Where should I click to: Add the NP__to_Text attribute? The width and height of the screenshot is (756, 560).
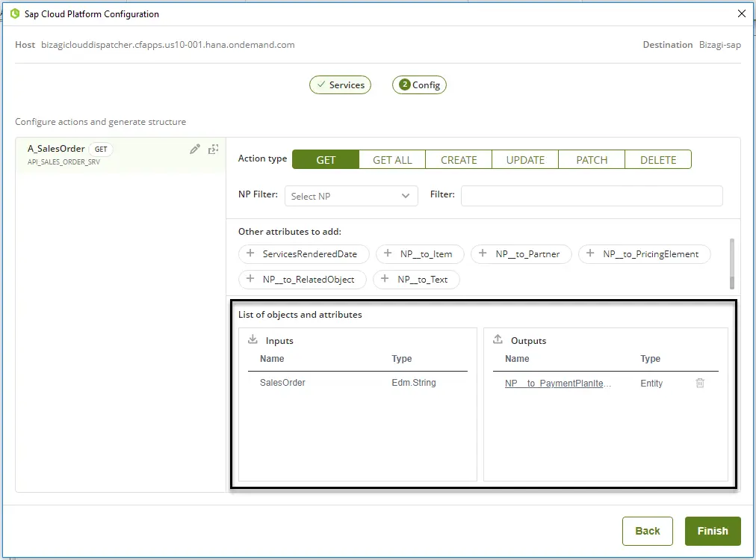[x=416, y=280]
